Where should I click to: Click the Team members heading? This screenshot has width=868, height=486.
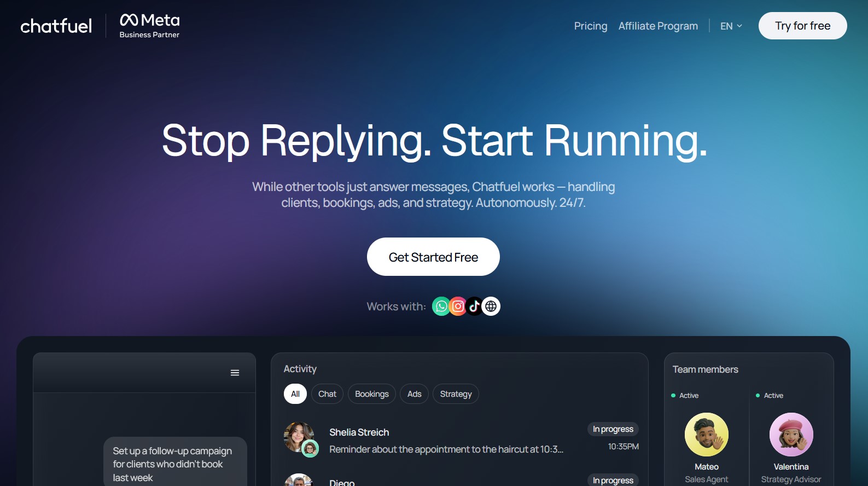click(706, 369)
